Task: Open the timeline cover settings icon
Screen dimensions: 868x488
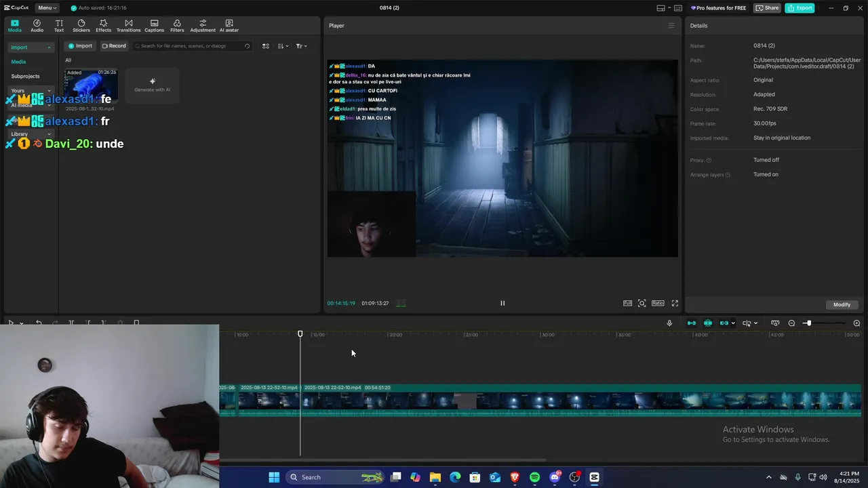Action: pos(775,323)
